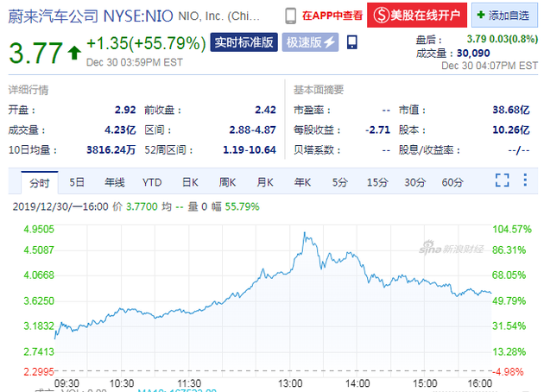The image size is (544, 392).
Task: Select the 月K chart tab
Action: 265,182
